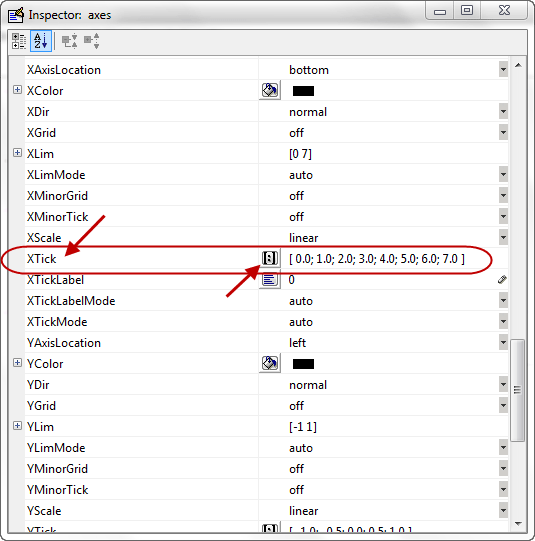Click pencil edit icon in XTickLabel row

click(502, 279)
